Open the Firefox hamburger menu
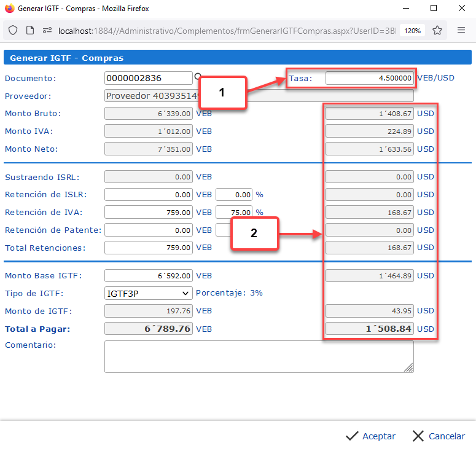Image resolution: width=476 pixels, height=451 pixels. coord(461,30)
